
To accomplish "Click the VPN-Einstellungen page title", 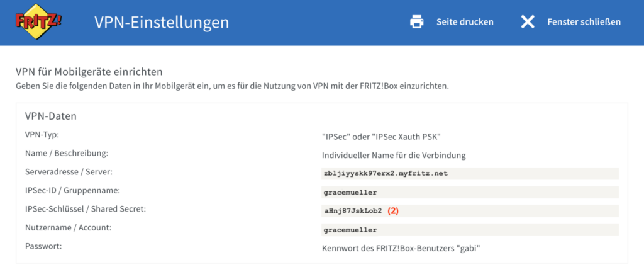I will tap(162, 22).
